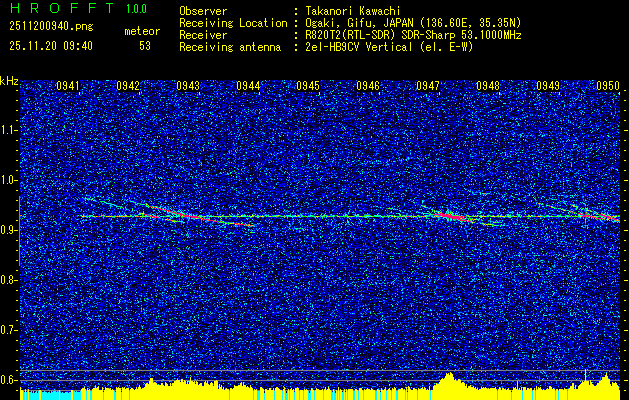Click the 0945 time marker

pyautogui.click(x=308, y=86)
